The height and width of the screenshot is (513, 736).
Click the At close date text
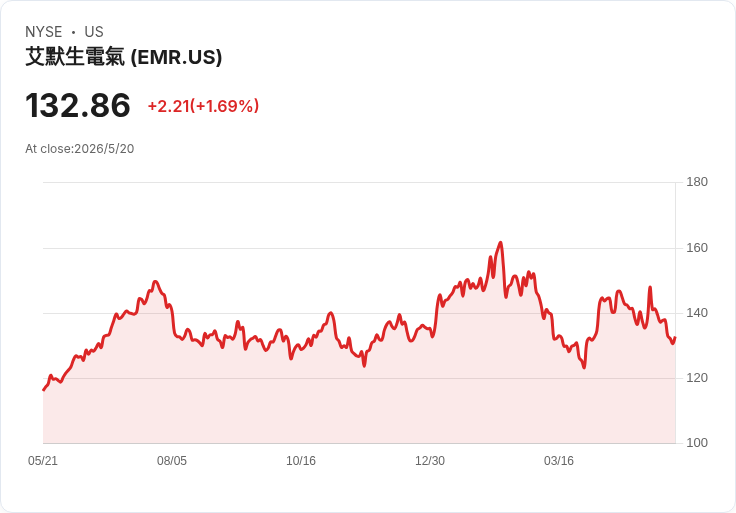tap(80, 149)
